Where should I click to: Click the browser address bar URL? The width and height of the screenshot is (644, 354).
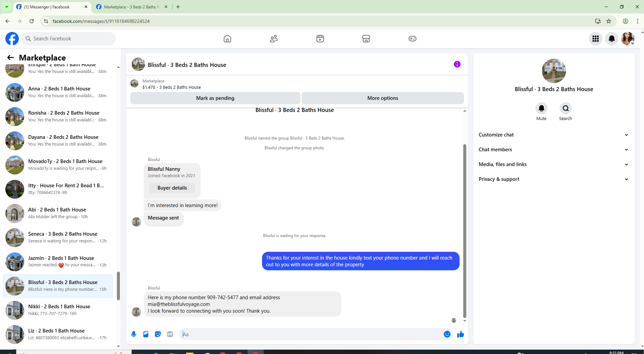click(x=101, y=21)
